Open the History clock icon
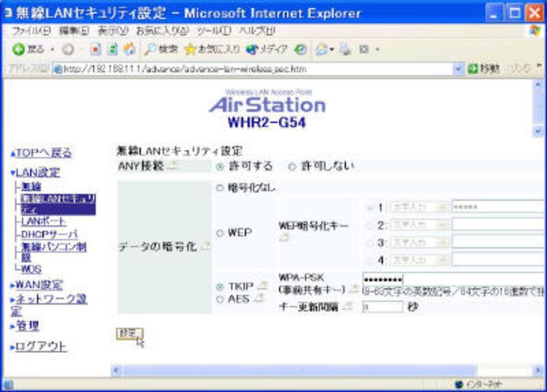The width and height of the screenshot is (547, 392). click(300, 49)
